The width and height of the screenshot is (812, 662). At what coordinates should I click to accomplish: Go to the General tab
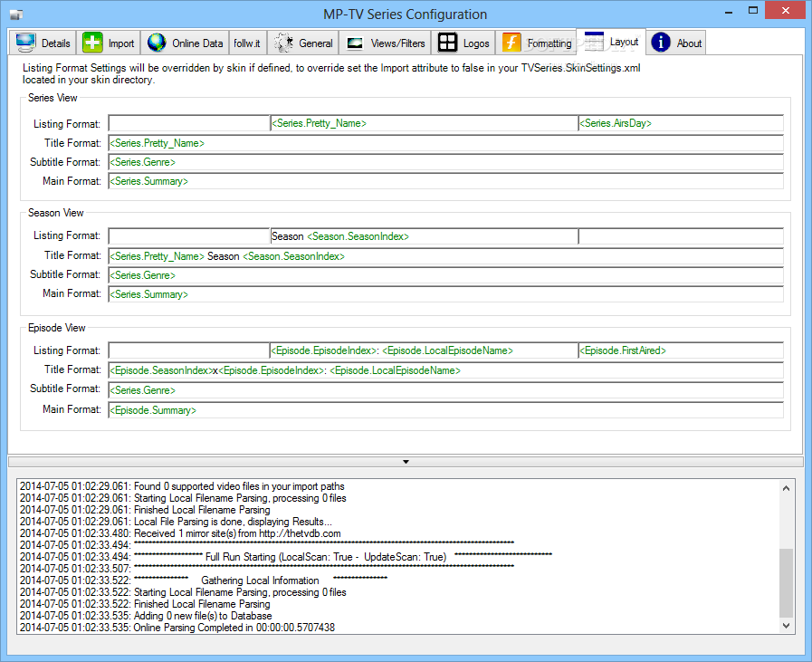tap(303, 43)
